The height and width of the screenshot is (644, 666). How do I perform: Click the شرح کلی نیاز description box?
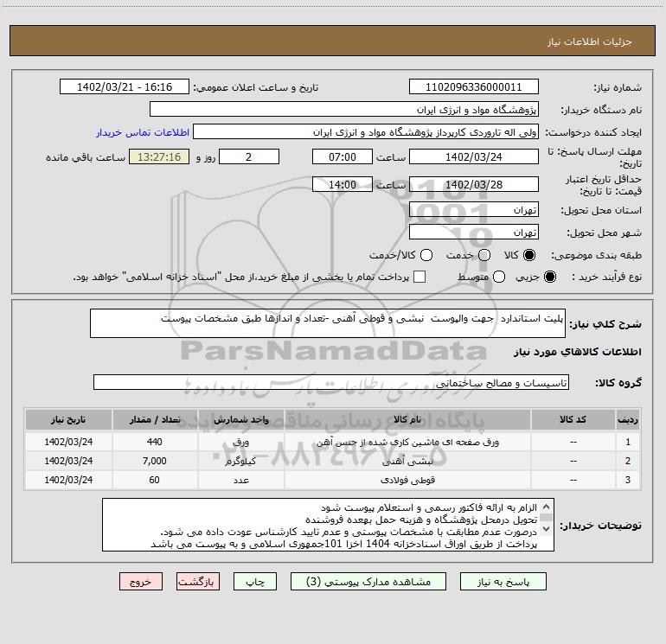click(328, 323)
